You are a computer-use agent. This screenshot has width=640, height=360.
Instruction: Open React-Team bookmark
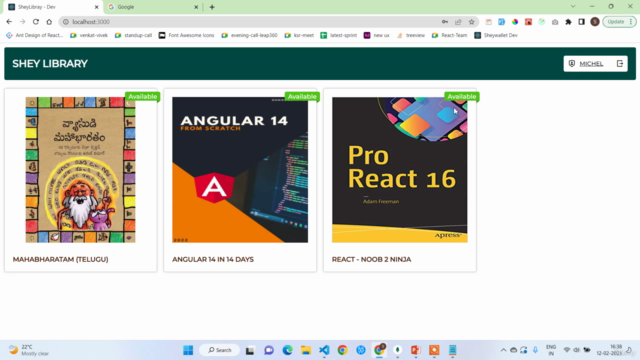[449, 36]
